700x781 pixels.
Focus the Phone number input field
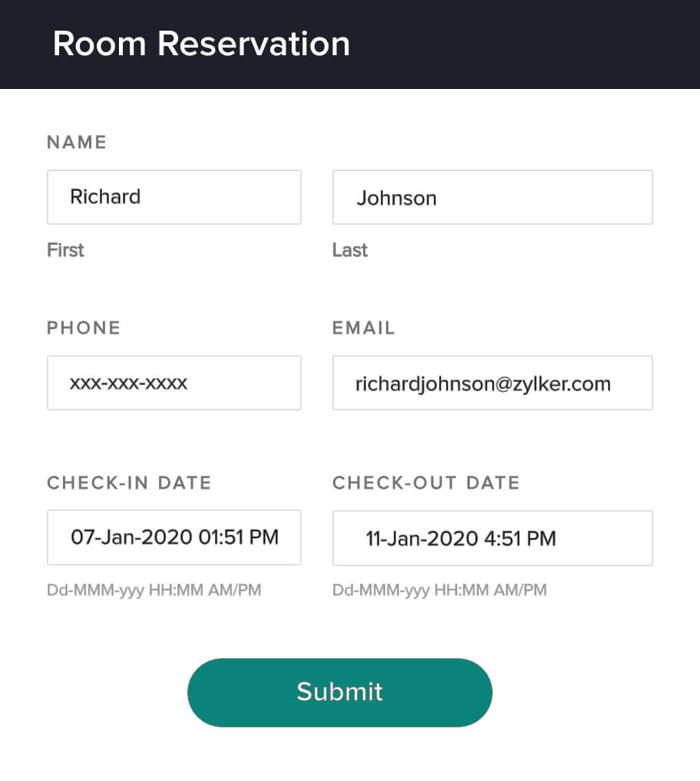[173, 383]
